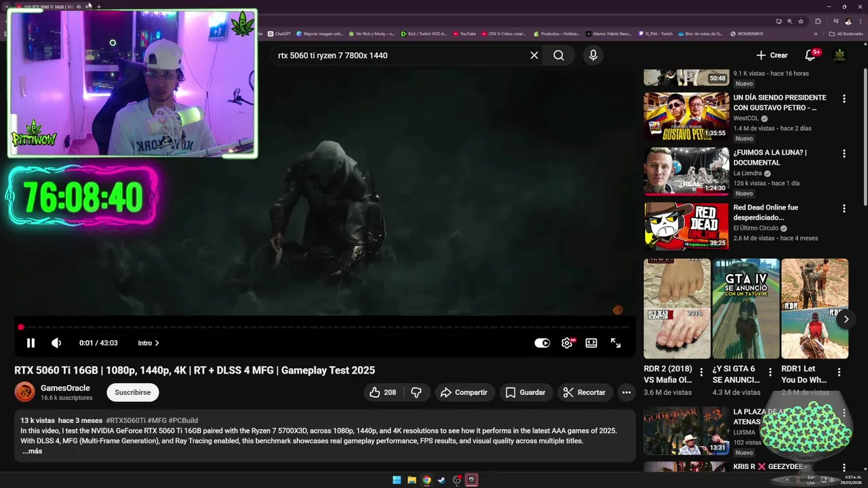
Task: Open La Liendra channel name
Action: 747,174
